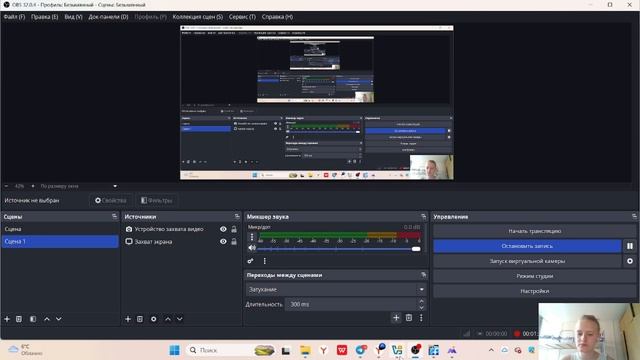
Task: Open the OBS icon in taskbar
Action: [x=416, y=350]
